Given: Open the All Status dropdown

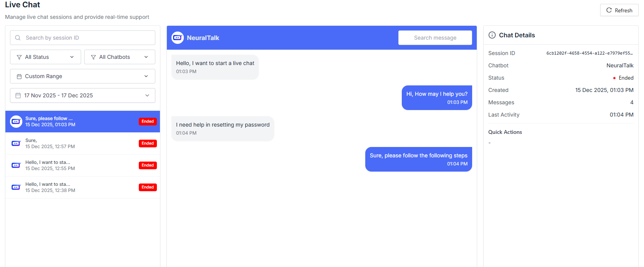Looking at the screenshot, I should pyautogui.click(x=45, y=57).
